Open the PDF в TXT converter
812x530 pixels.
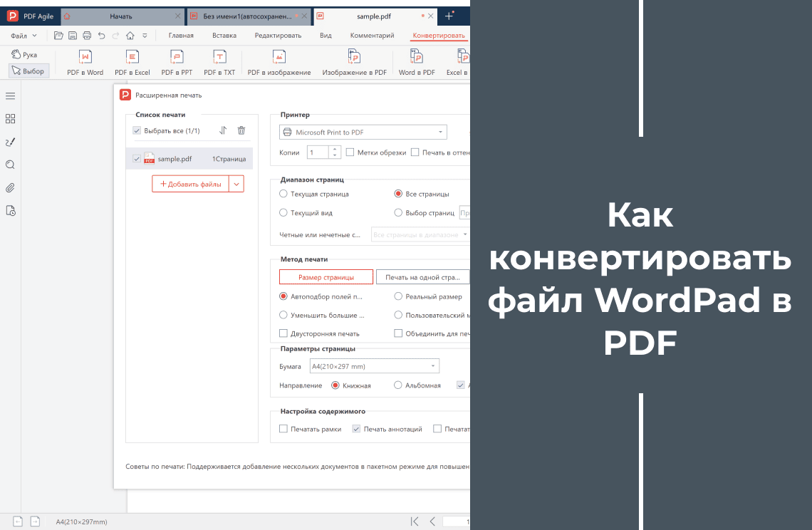coord(219,62)
